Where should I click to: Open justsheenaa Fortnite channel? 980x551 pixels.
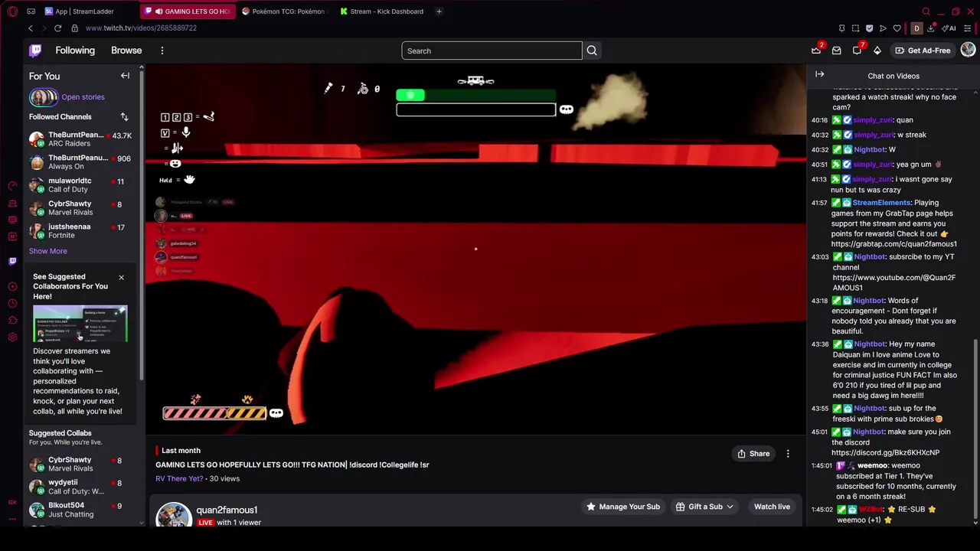[x=80, y=231]
